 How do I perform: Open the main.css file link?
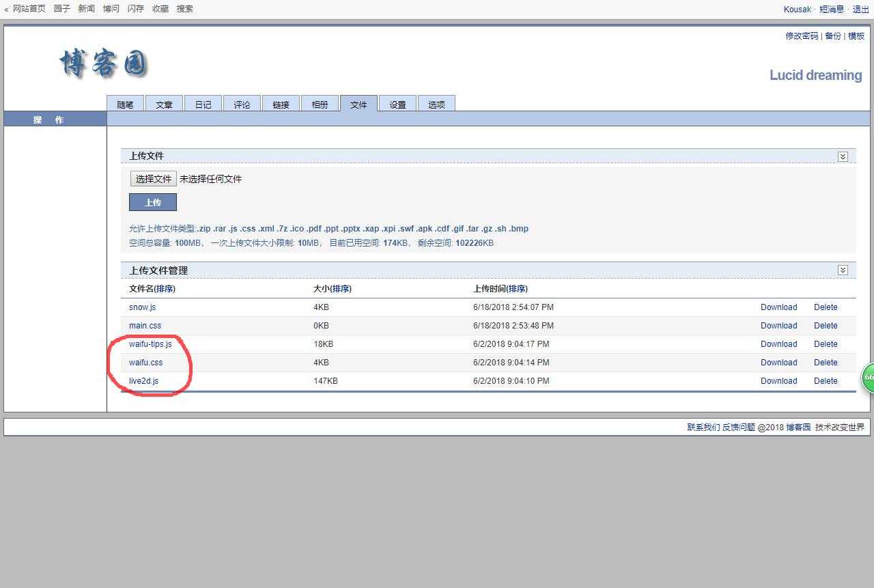point(145,326)
